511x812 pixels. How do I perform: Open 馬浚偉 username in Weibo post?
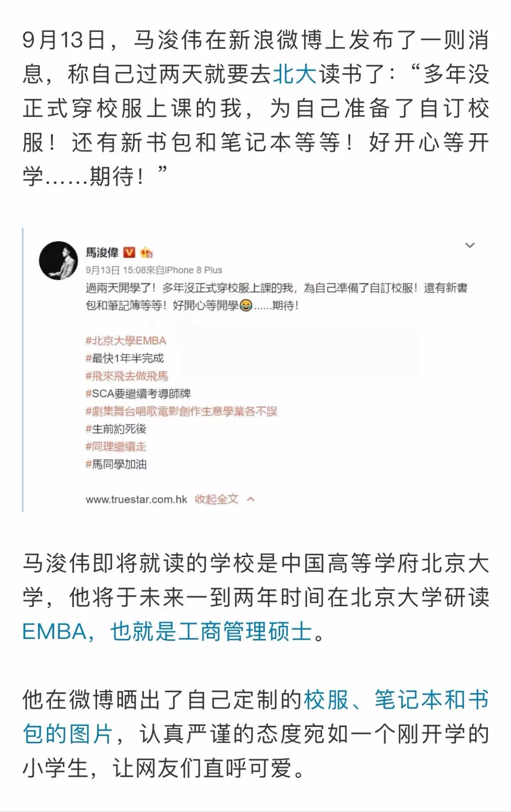pyautogui.click(x=102, y=252)
